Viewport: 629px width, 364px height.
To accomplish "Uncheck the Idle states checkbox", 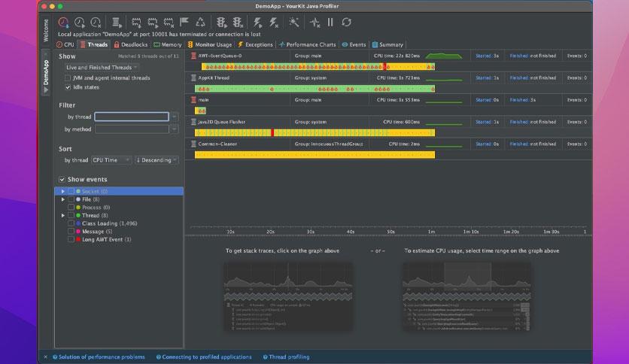I will click(68, 87).
